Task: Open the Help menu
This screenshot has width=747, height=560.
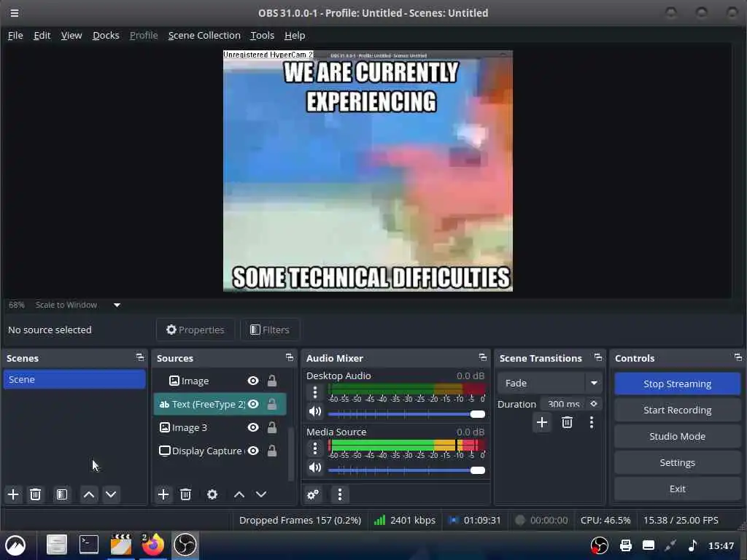Action: pyautogui.click(x=295, y=35)
